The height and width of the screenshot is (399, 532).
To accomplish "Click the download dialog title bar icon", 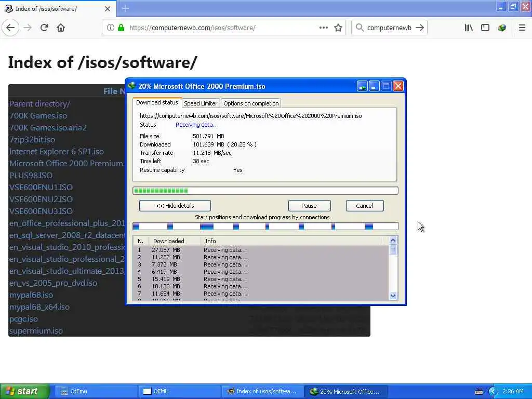I will pyautogui.click(x=131, y=86).
